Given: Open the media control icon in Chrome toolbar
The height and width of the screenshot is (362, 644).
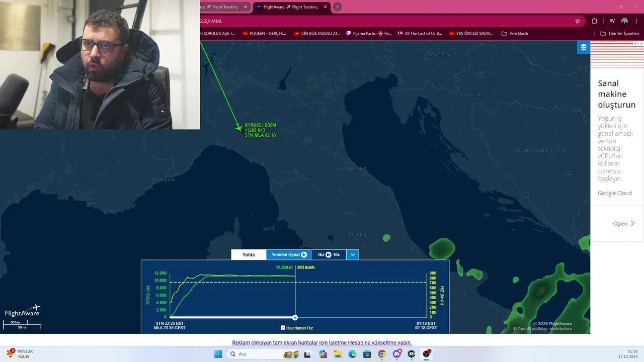Looking at the screenshot, I should [612, 21].
